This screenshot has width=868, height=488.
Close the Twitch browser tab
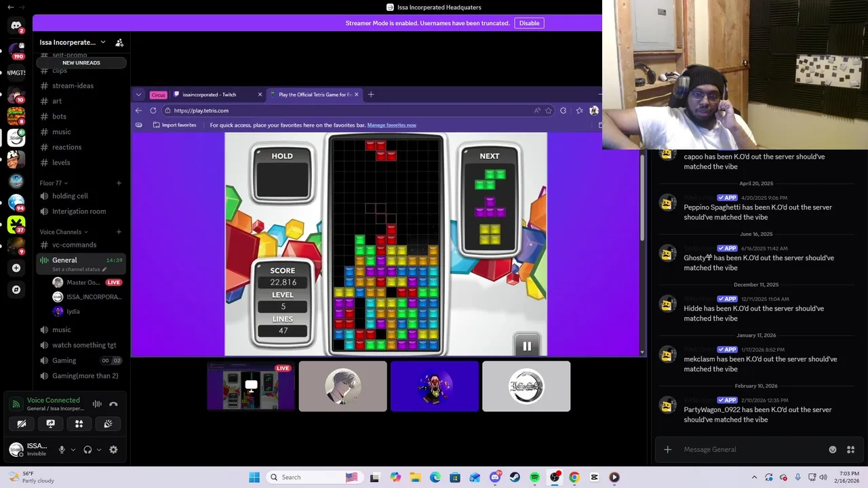(x=260, y=95)
